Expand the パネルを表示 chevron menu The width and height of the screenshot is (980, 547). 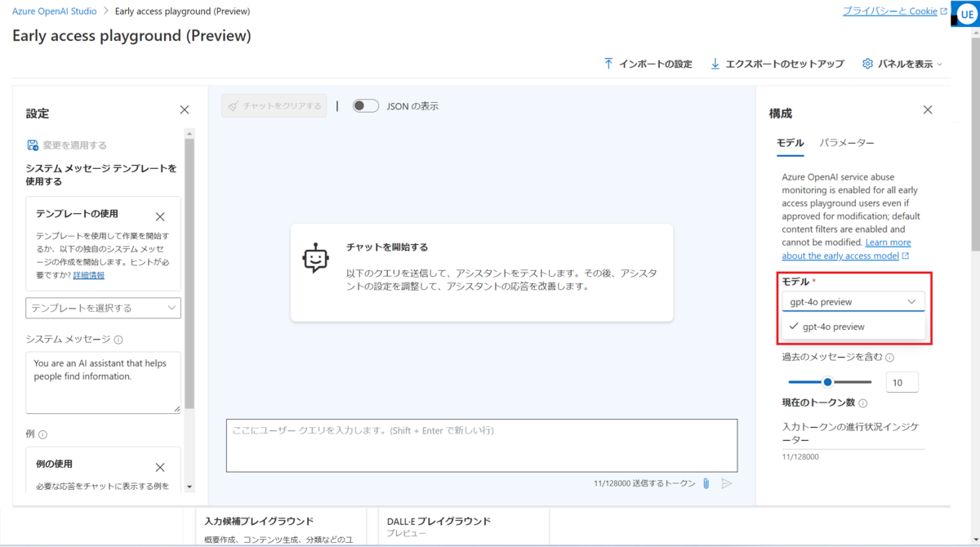pos(939,64)
